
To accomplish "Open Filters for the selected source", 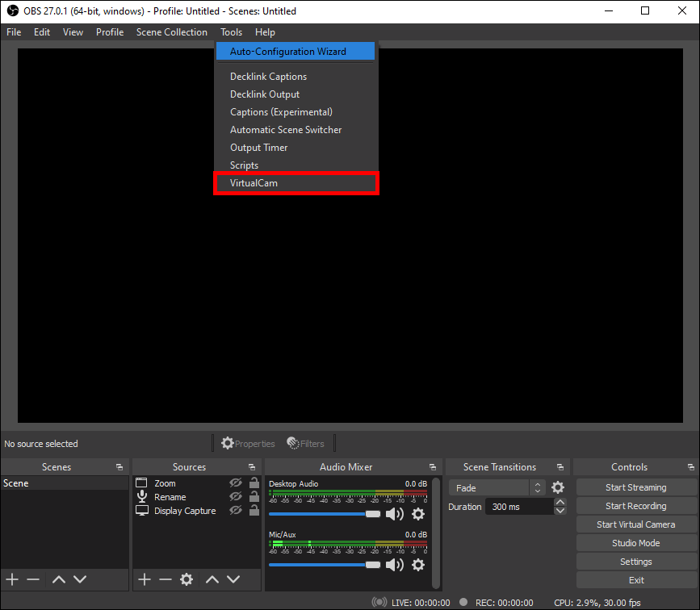I will [306, 443].
